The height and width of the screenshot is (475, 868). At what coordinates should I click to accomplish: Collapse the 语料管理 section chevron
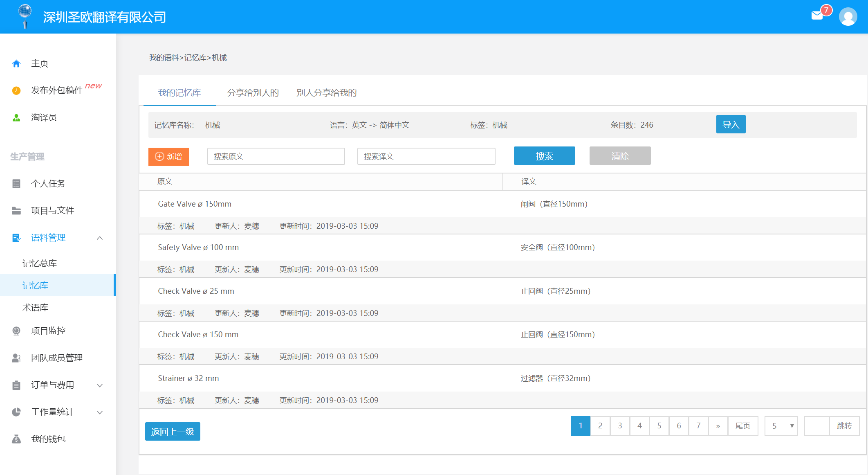tap(100, 238)
